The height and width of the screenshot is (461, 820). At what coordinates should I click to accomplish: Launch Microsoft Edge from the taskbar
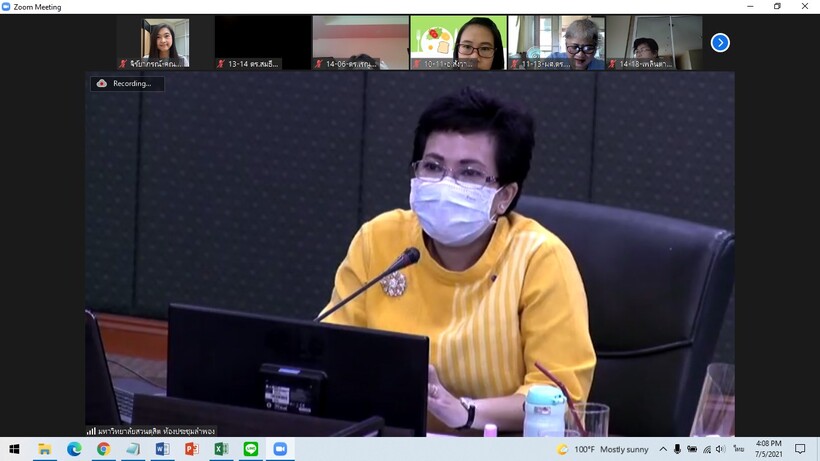point(74,449)
